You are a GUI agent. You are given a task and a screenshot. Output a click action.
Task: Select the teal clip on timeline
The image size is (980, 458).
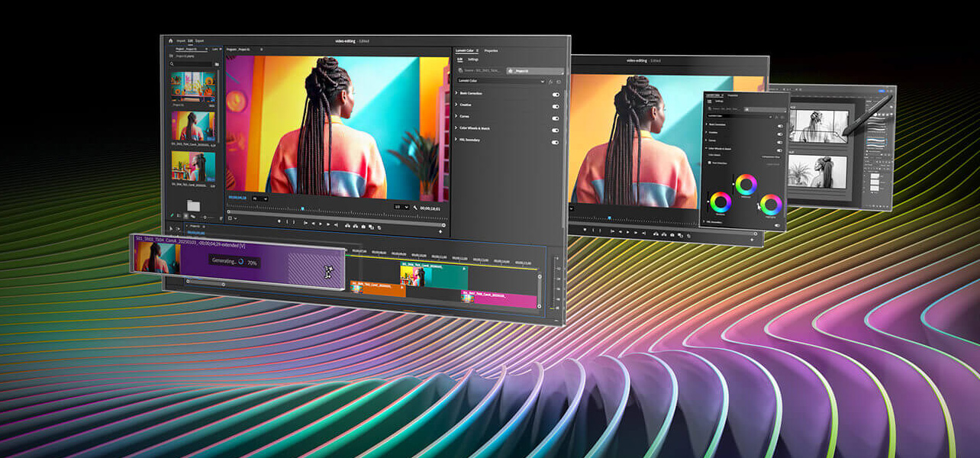coord(434,276)
